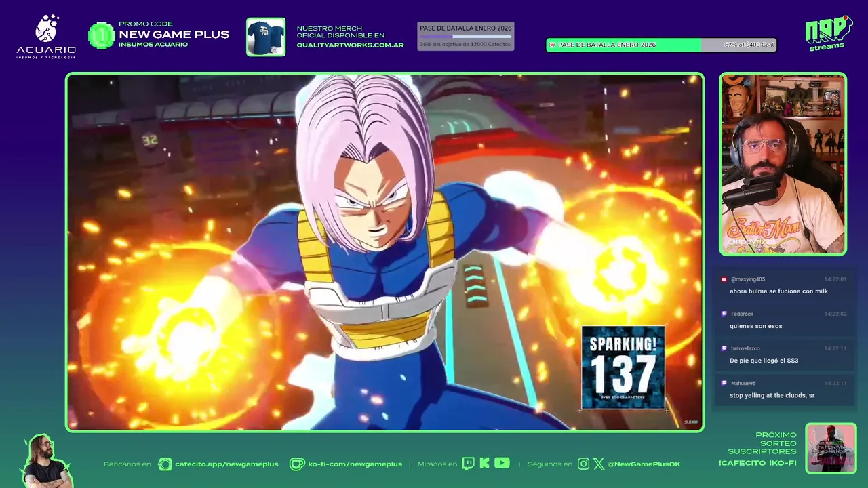The width and height of the screenshot is (868, 488).
Task: Click the Acuario logo in the header
Action: [x=46, y=37]
